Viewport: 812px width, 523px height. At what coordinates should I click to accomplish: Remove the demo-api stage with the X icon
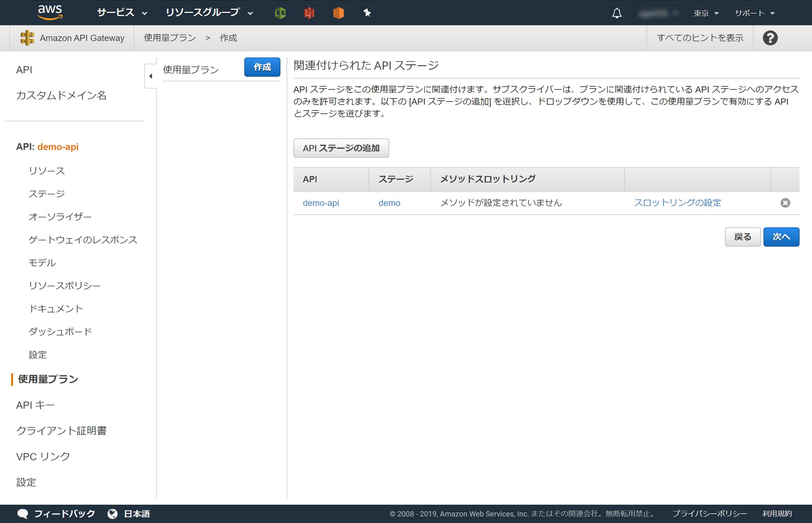(x=785, y=203)
